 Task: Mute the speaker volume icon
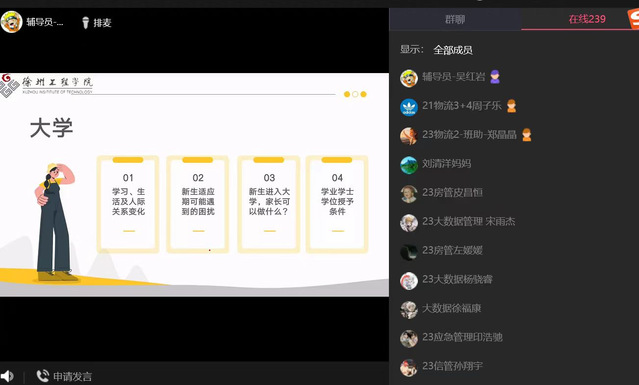(7, 376)
